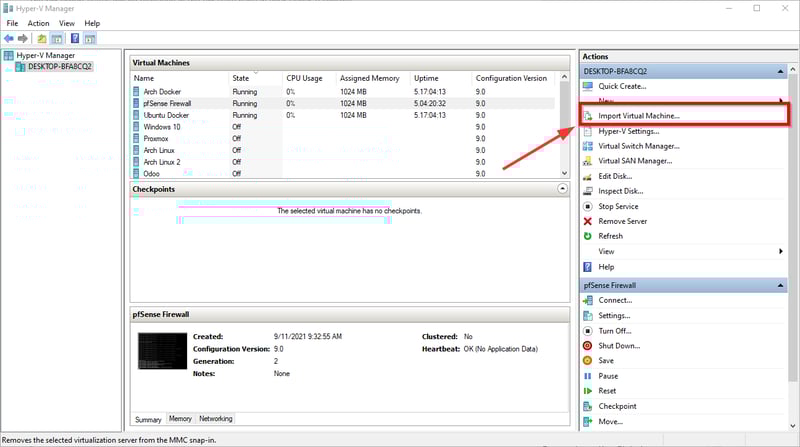The image size is (800, 447).
Task: Click the green Reset icon
Action: coord(588,391)
